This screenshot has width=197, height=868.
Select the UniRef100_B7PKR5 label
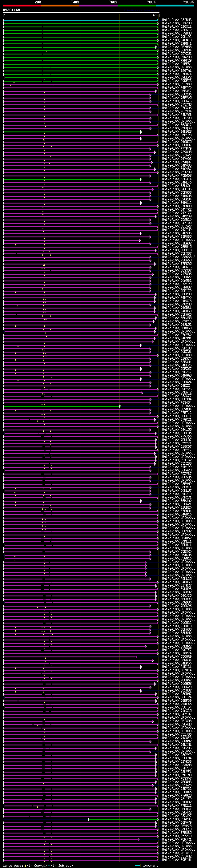coord(177,264)
